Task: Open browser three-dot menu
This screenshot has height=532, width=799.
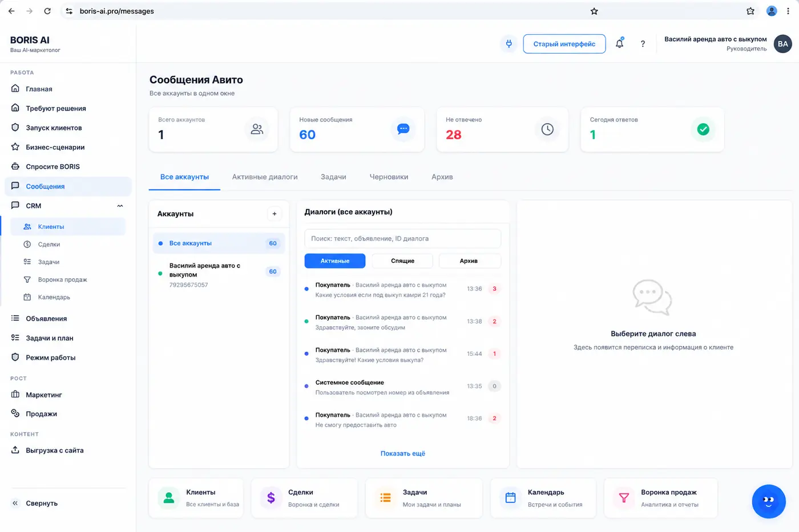Action: pos(788,11)
